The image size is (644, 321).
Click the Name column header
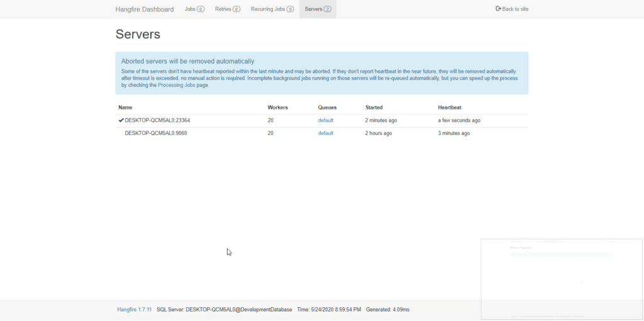point(125,107)
